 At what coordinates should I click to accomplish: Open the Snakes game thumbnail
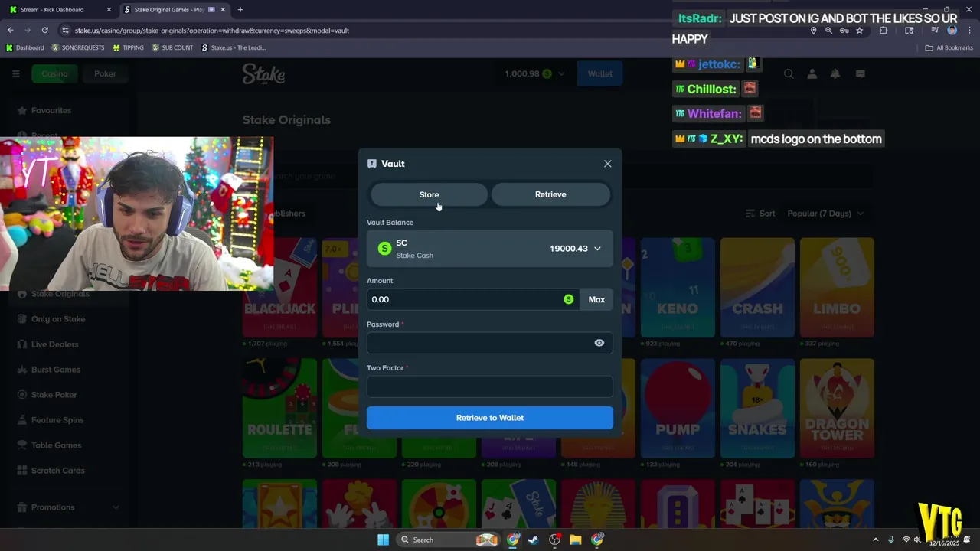point(757,408)
